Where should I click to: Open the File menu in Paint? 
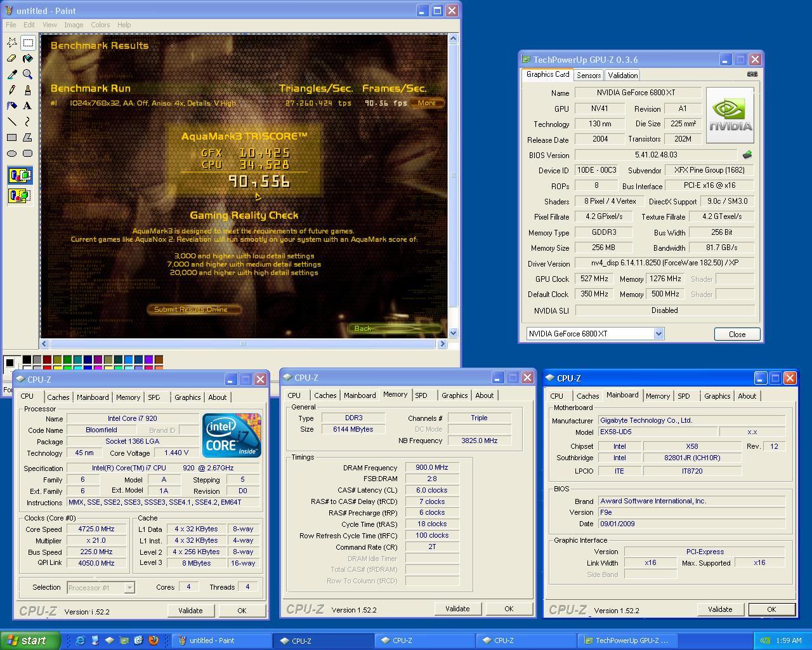(x=11, y=25)
